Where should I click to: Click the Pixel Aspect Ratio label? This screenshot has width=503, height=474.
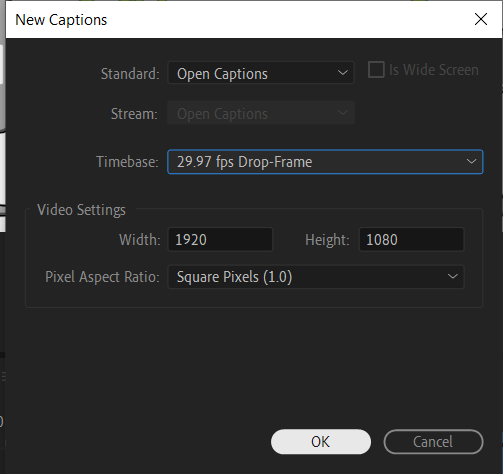tap(102, 277)
